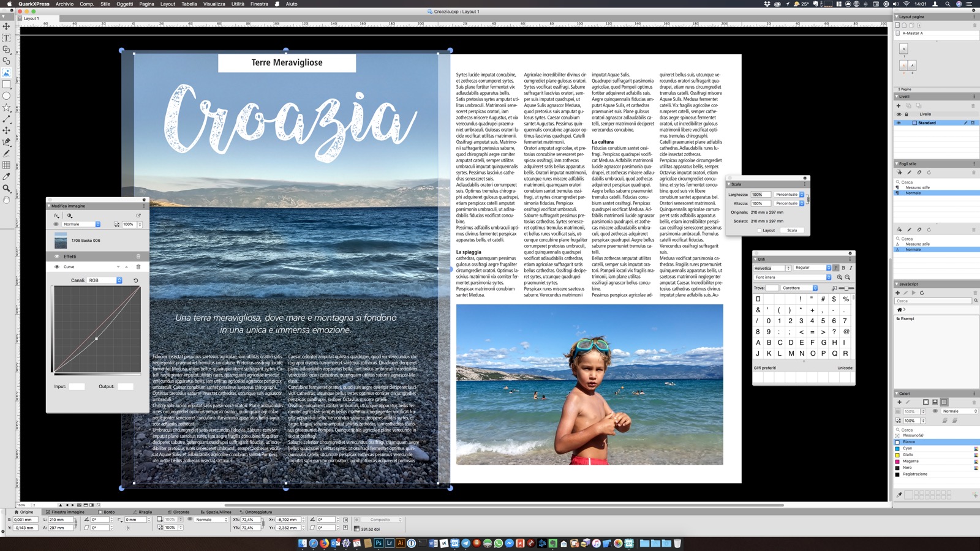Switch to the Ombreggiatura tab
Viewport: 980px width, 551px height.
tap(256, 512)
